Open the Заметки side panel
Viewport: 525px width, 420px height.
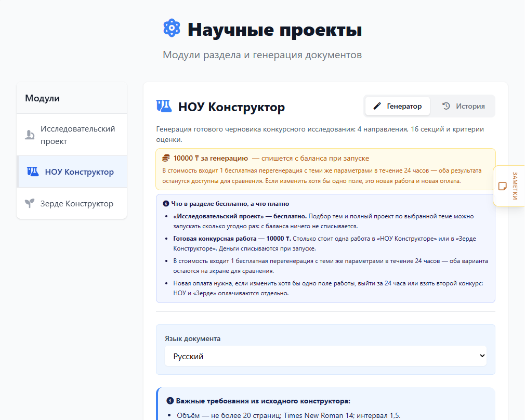(x=509, y=186)
